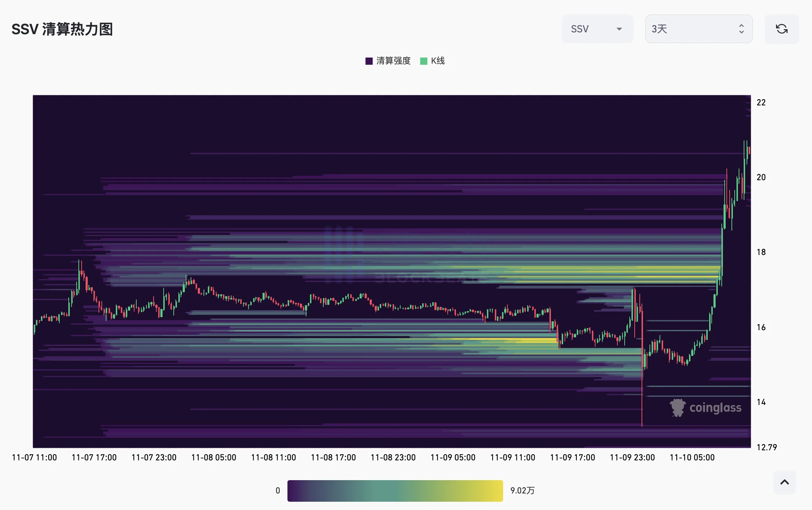Click the purple start of intensity gradient bar
The image size is (812, 510).
pos(293,491)
